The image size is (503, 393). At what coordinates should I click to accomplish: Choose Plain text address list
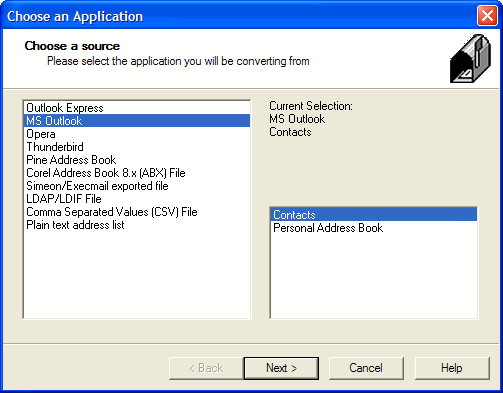tap(137, 225)
